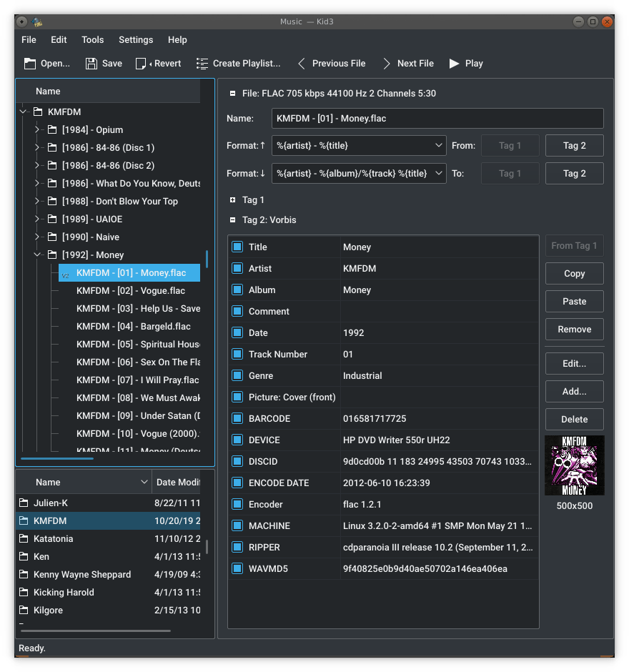The height and width of the screenshot is (672, 629).
Task: Open the Settings menu
Action: pos(136,40)
